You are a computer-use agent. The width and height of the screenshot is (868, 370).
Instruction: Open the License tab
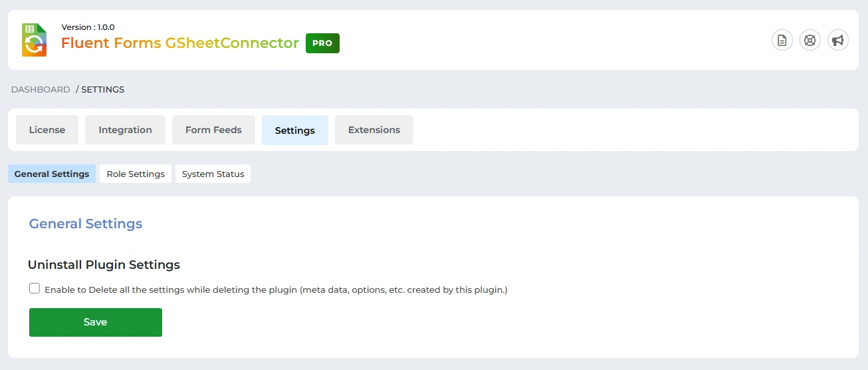[47, 130]
